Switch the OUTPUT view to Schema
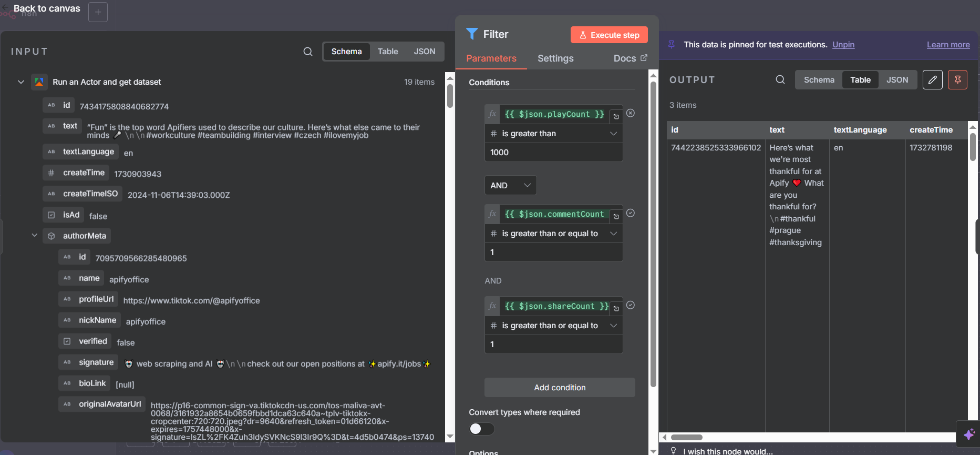The width and height of the screenshot is (980, 455). [x=819, y=80]
